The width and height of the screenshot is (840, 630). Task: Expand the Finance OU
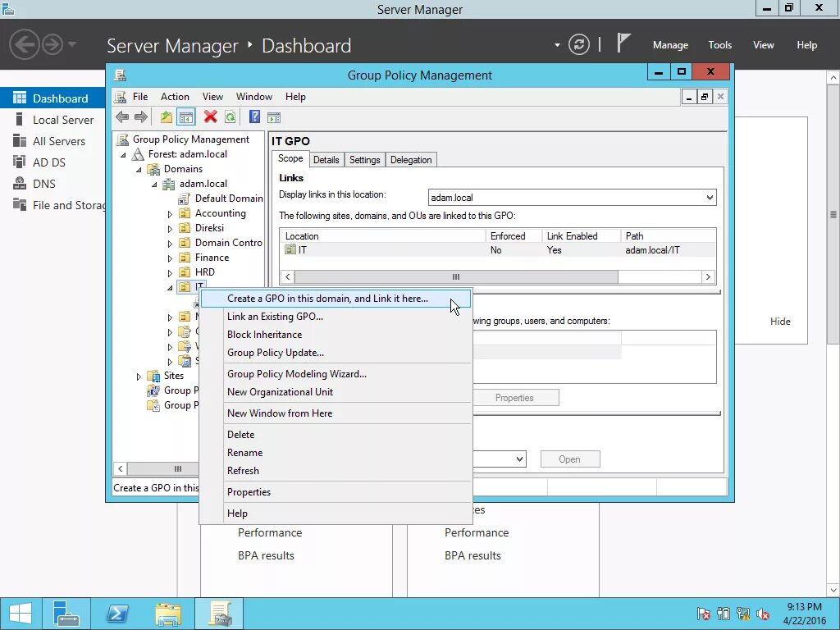point(170,258)
